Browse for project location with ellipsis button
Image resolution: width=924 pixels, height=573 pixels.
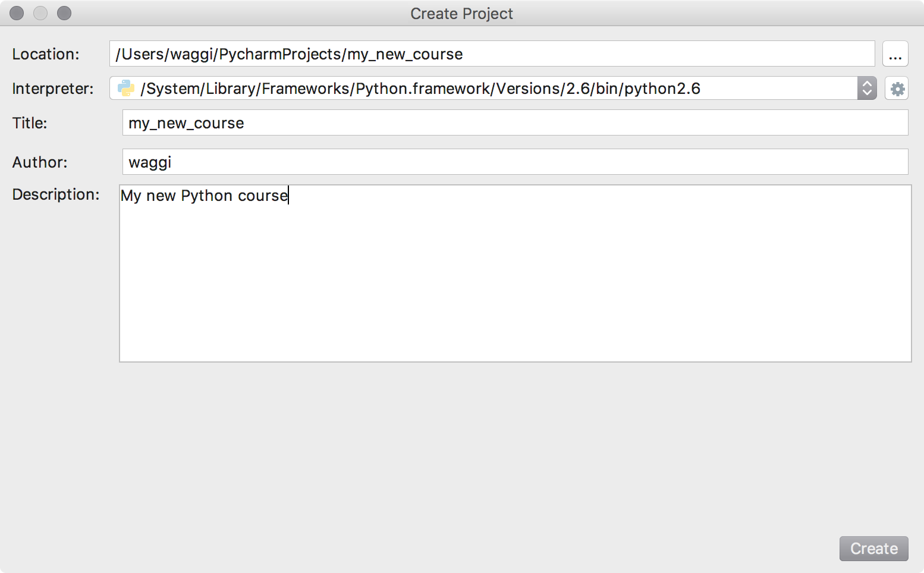tap(895, 54)
